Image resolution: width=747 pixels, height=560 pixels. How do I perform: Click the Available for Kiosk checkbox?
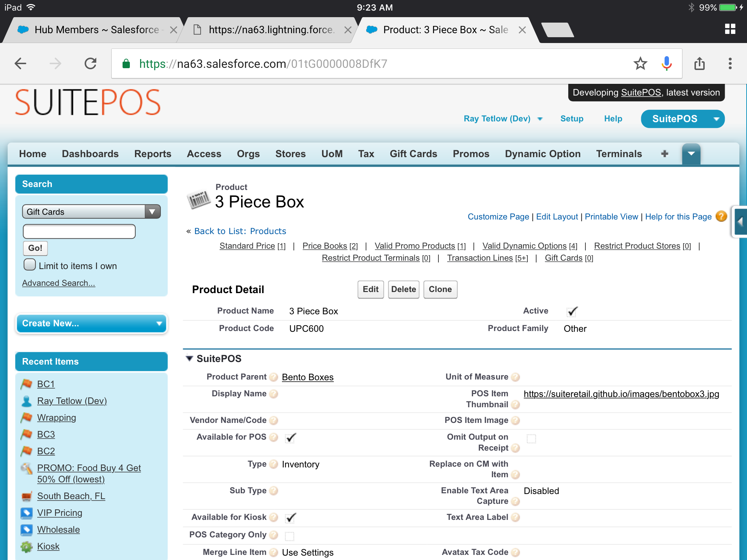[290, 518]
